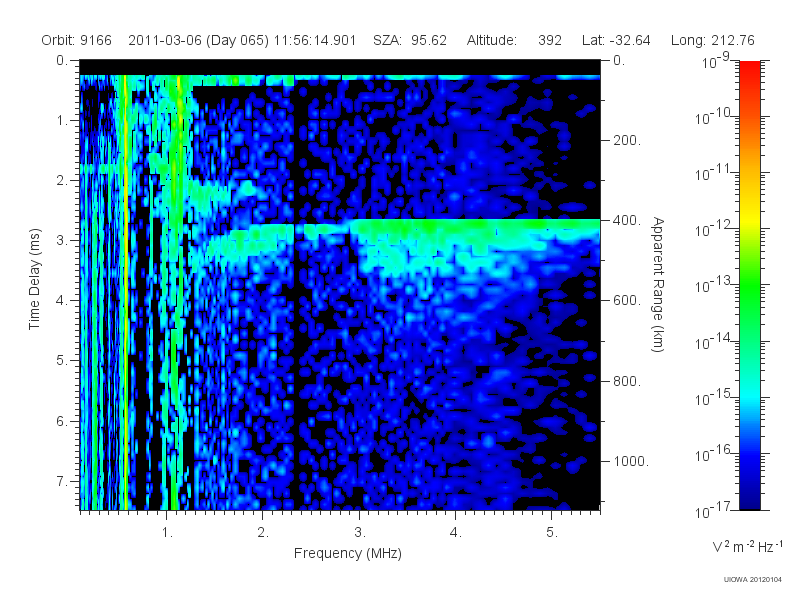Click the "UIOWA 20120104" credit text

pyautogui.click(x=753, y=579)
